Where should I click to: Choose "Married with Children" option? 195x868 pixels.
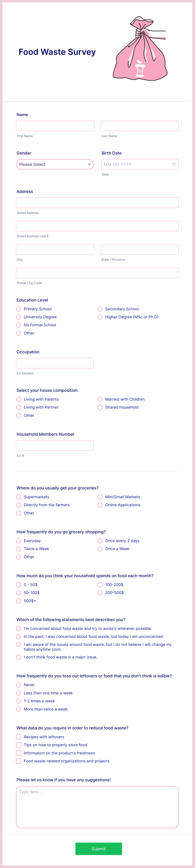click(x=100, y=399)
